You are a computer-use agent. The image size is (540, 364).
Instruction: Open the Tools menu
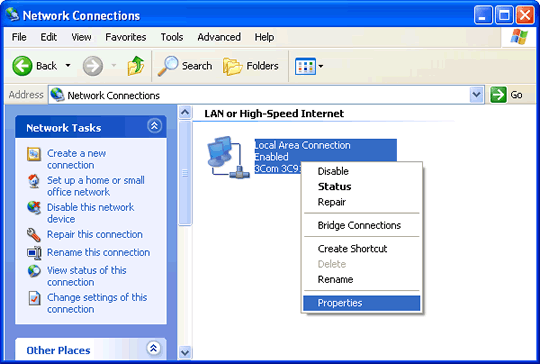click(172, 37)
